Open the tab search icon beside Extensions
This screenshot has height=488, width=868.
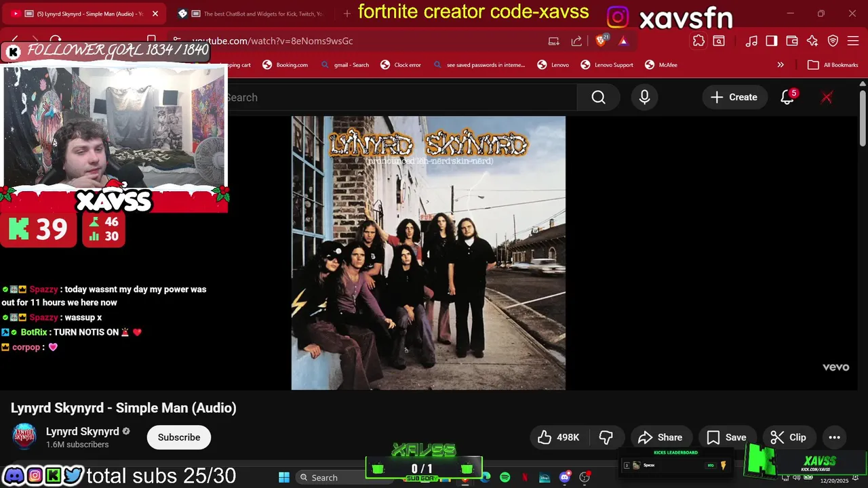tap(719, 41)
